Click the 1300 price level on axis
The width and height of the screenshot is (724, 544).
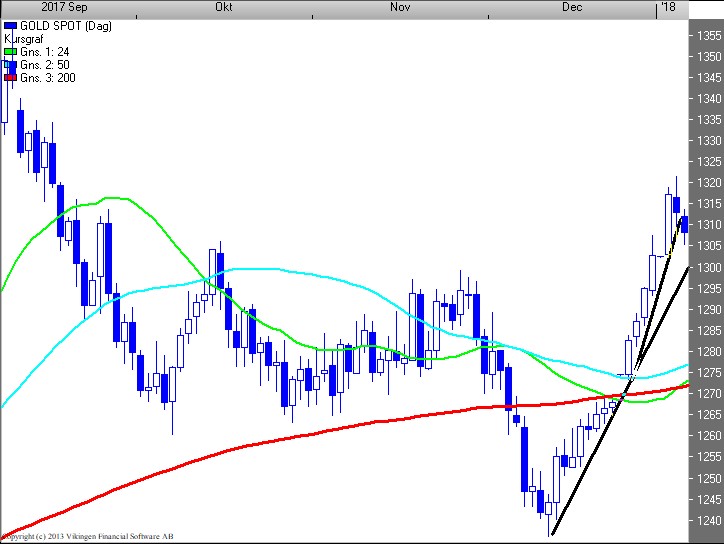click(707, 268)
